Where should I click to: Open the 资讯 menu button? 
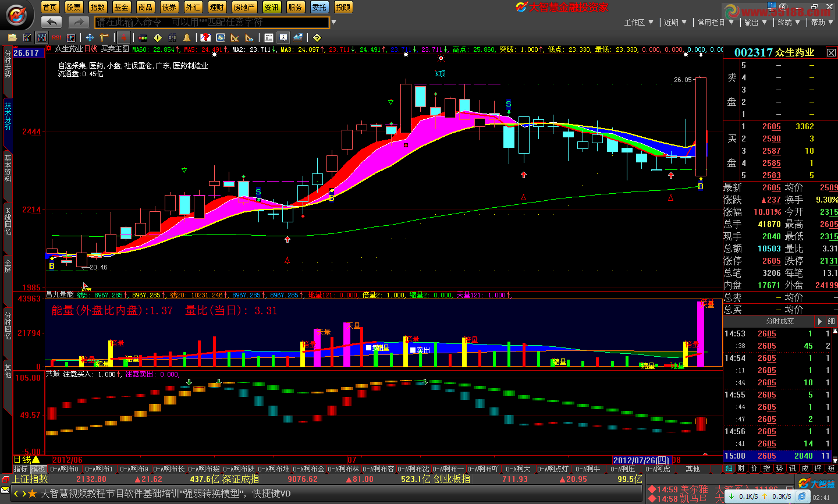click(x=272, y=7)
